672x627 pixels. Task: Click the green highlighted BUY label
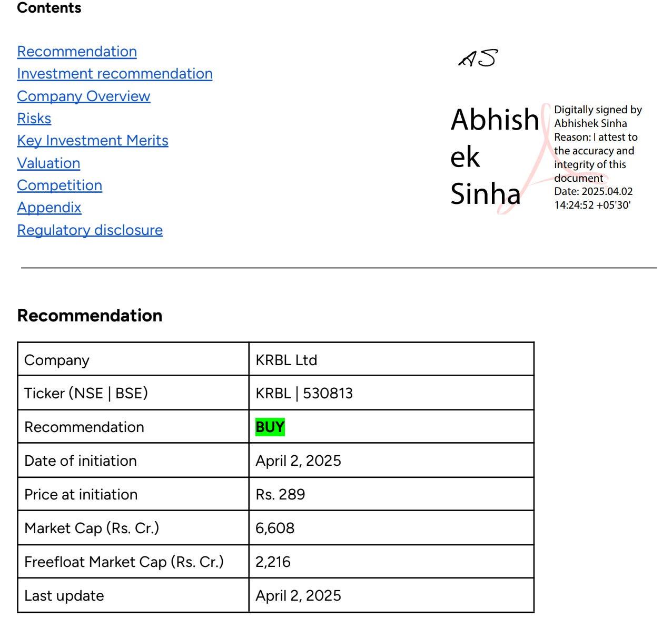click(x=270, y=427)
